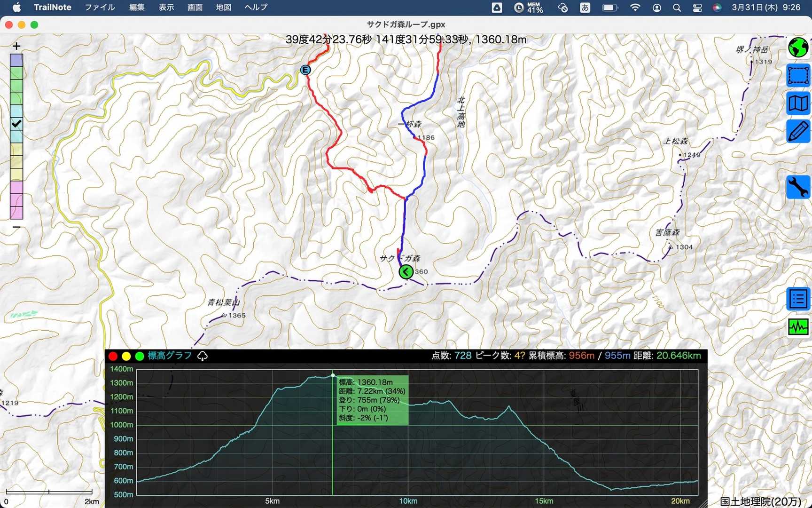Screen dimensions: 812x508
Task: Click the 国土地理院(20万) map source label
Action: [760, 501]
